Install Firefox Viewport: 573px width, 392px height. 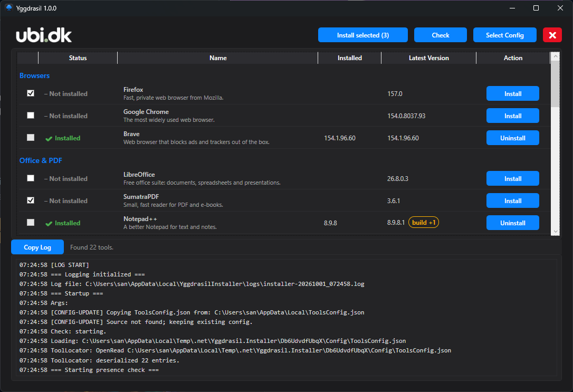513,93
